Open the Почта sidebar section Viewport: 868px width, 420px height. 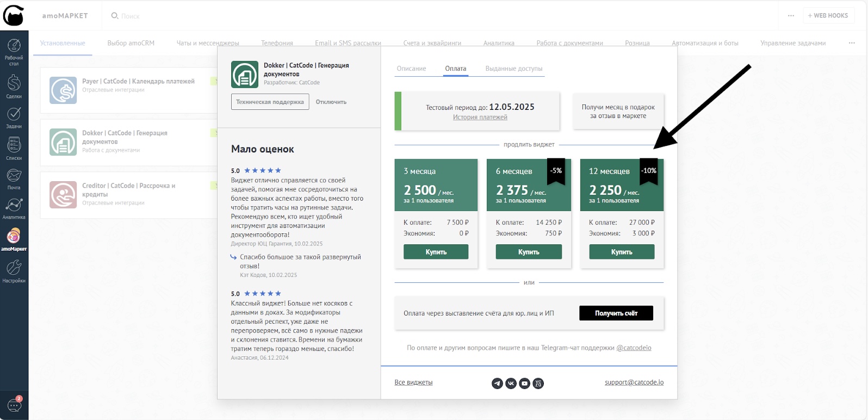point(14,179)
